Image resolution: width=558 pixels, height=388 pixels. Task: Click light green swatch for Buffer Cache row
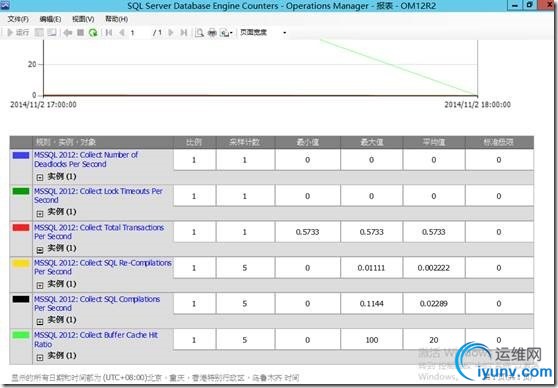[x=21, y=335]
